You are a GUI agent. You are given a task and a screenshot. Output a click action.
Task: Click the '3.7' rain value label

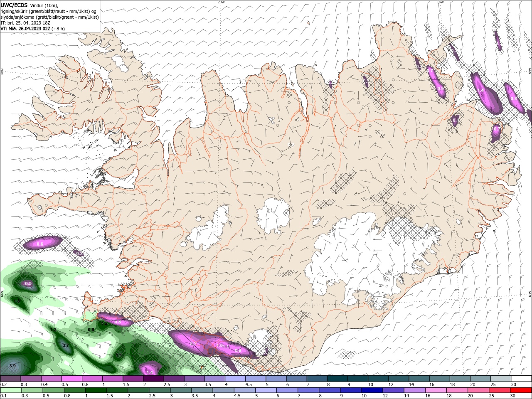pos(65,345)
